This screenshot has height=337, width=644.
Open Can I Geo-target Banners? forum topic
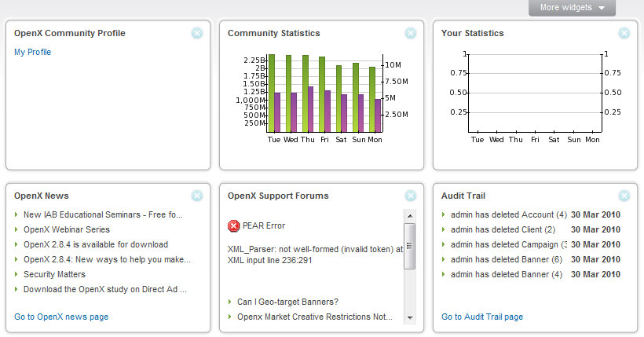[288, 302]
